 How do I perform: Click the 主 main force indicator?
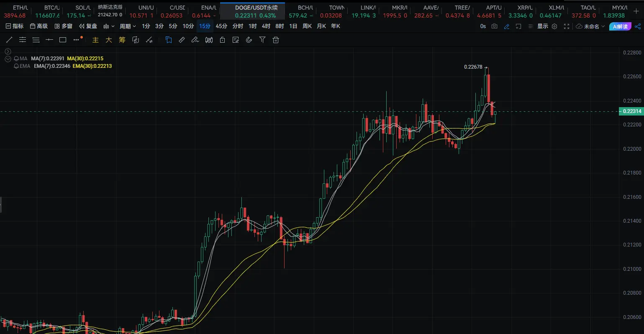(x=95, y=40)
